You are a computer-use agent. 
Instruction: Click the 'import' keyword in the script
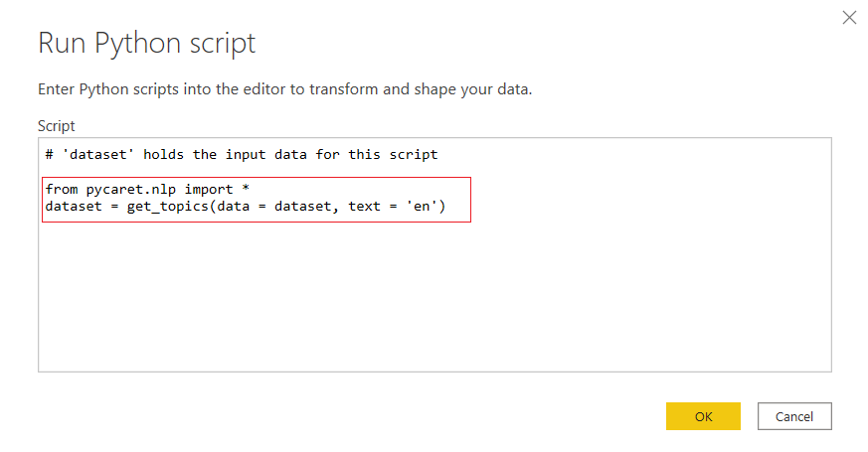point(209,190)
